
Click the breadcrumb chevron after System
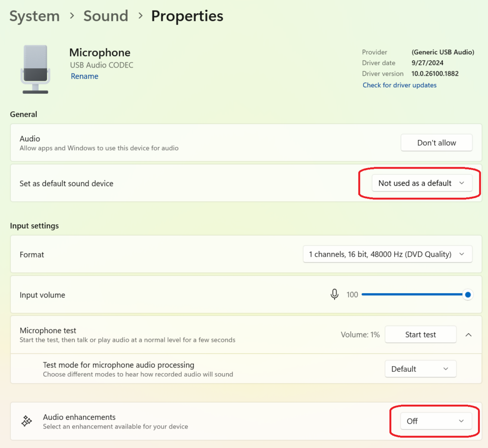click(72, 16)
